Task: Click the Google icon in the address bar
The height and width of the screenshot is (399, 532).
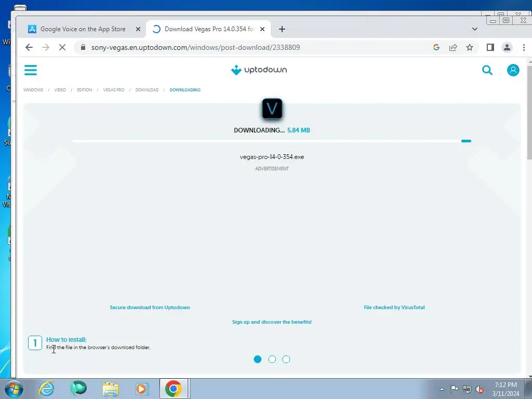Action: (x=436, y=47)
